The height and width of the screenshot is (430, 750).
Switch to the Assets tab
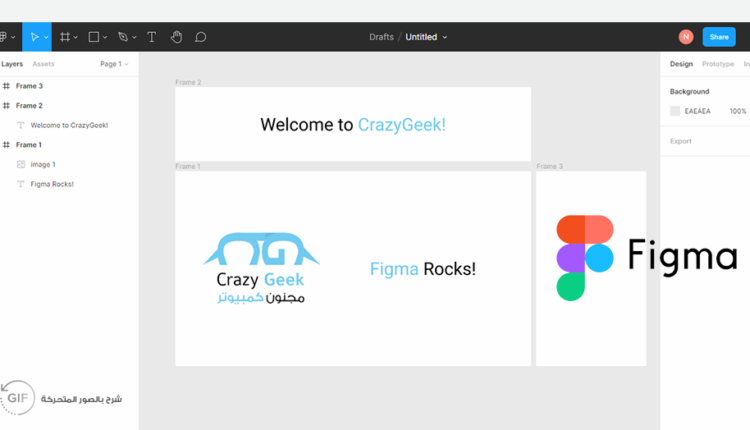tap(43, 64)
